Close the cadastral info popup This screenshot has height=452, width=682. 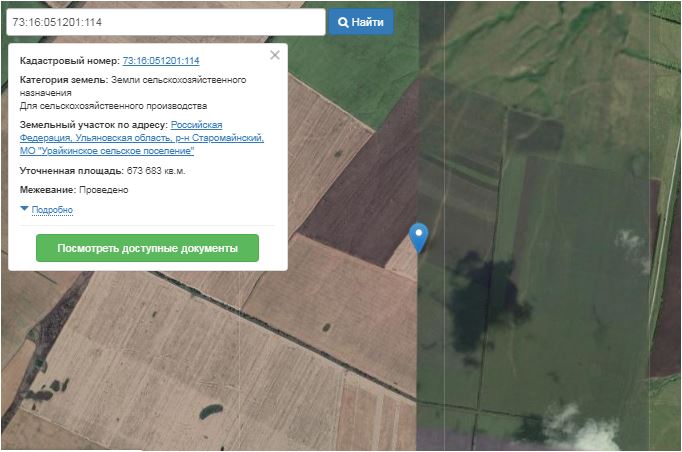pos(275,56)
